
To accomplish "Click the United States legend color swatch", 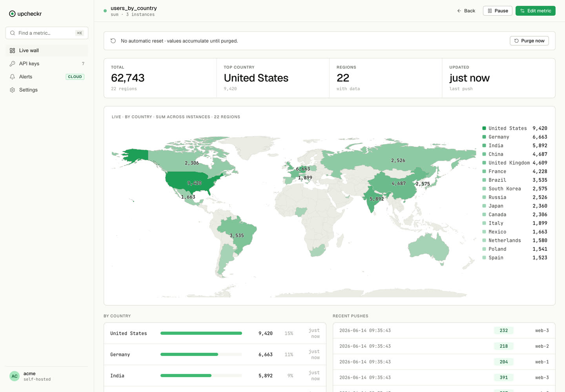I will tap(484, 128).
